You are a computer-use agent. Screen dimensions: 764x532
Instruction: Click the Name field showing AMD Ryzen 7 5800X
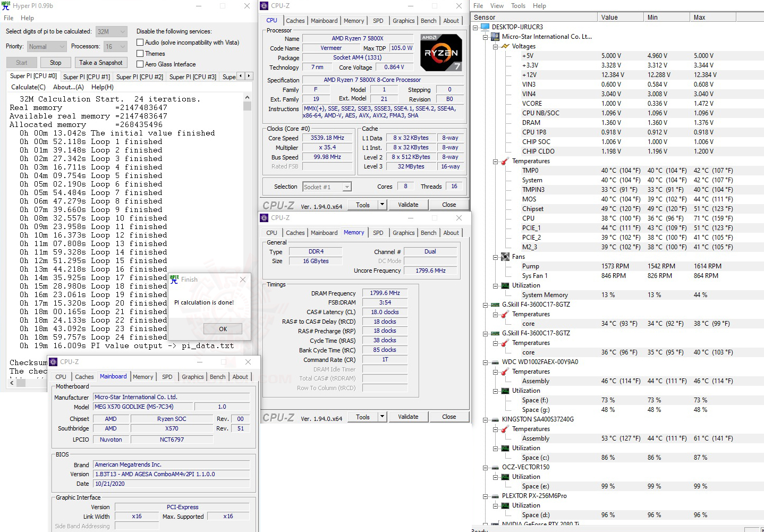tap(358, 39)
